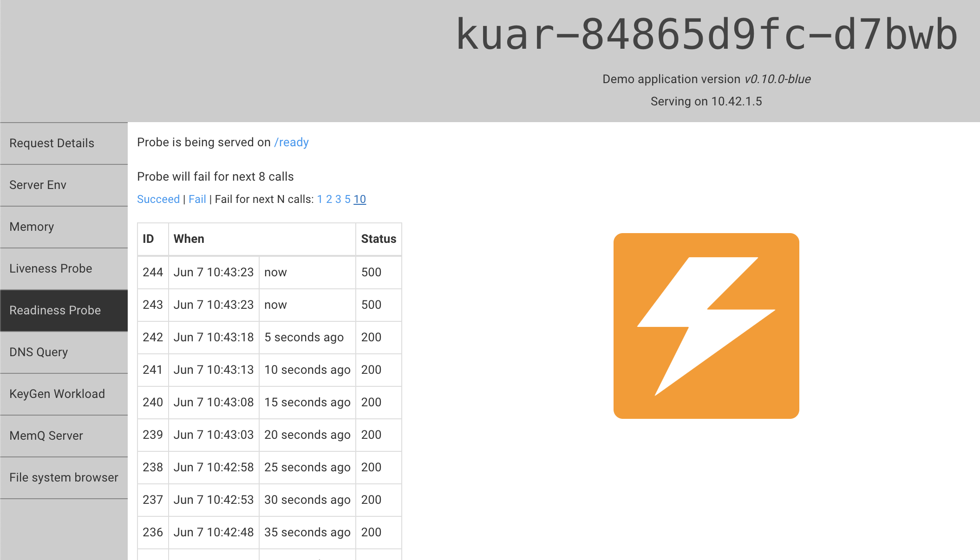Select Server Env in the sidebar
Viewport: 980px width, 560px height.
click(x=37, y=185)
